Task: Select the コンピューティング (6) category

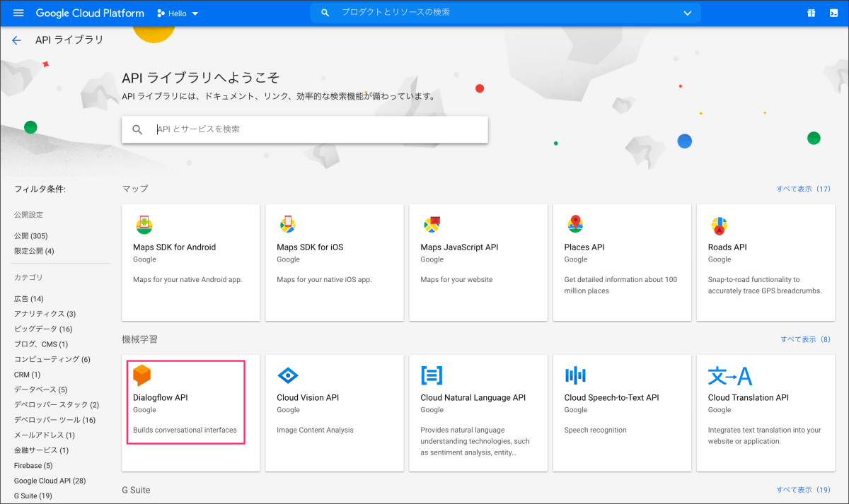Action: click(52, 359)
